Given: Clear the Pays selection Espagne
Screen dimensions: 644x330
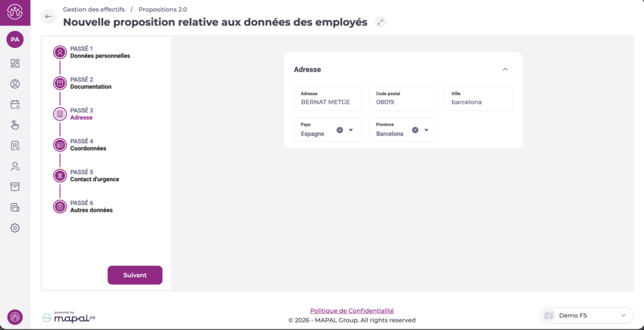Looking at the screenshot, I should (x=340, y=130).
